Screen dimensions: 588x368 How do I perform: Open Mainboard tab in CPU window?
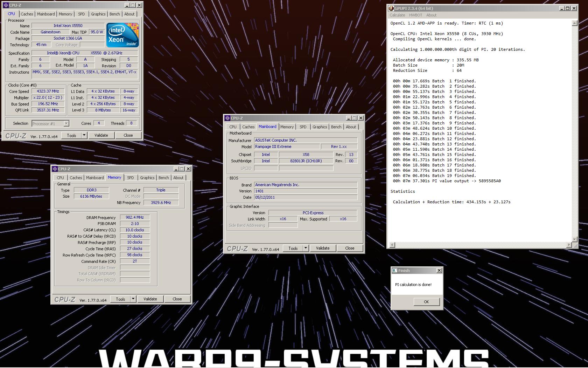click(x=46, y=14)
